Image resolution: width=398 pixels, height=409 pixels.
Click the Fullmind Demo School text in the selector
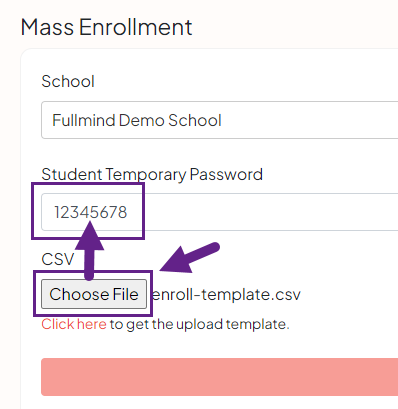tap(137, 120)
